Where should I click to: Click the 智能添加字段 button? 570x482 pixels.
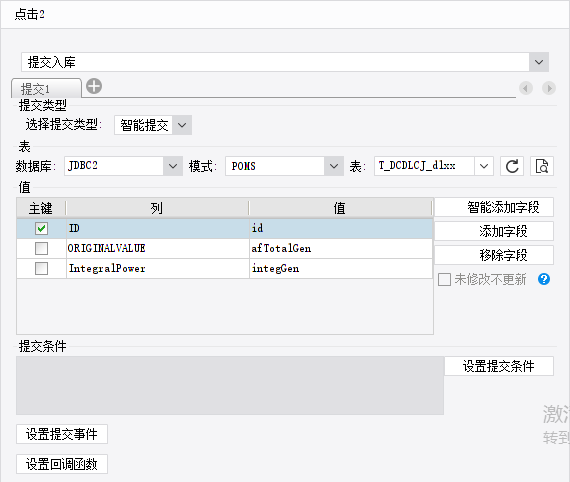[494, 207]
